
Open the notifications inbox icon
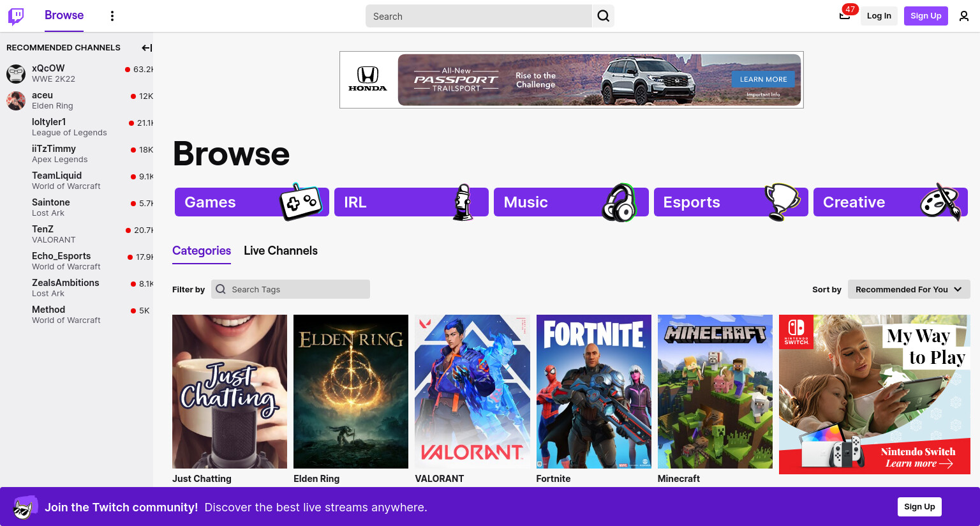coord(845,16)
